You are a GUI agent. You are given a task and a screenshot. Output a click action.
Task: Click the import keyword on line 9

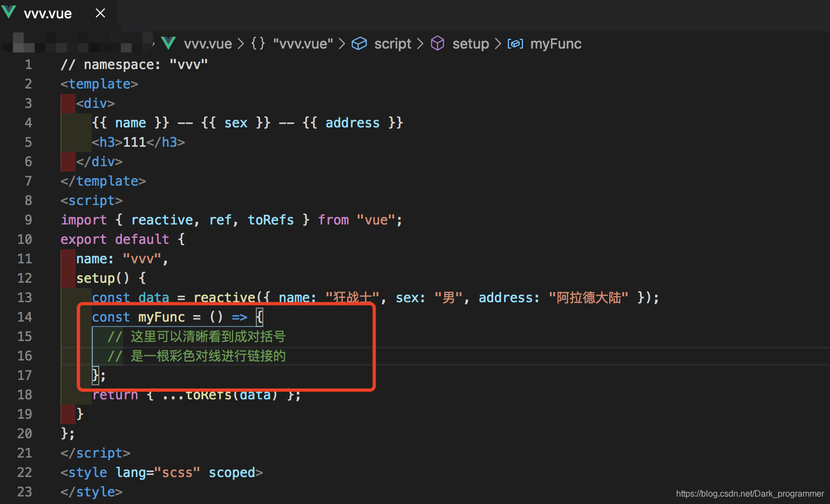tap(84, 220)
